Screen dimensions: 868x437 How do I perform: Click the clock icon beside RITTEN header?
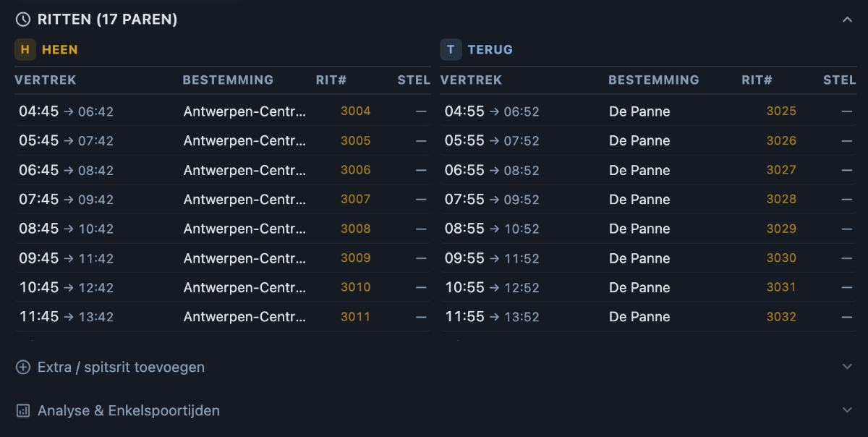tap(23, 20)
